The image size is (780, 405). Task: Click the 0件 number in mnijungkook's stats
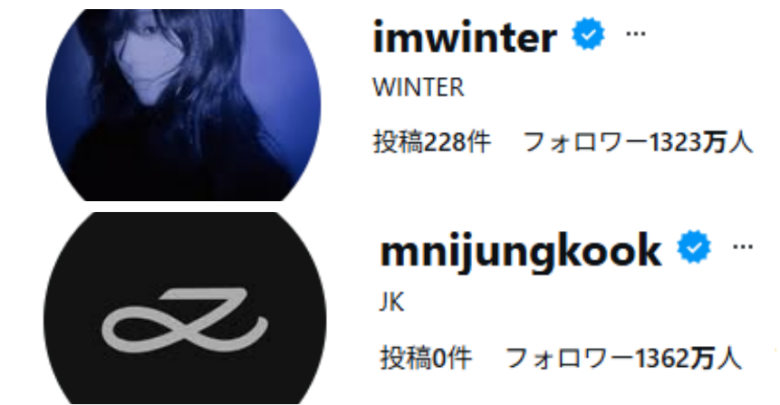[x=452, y=358]
